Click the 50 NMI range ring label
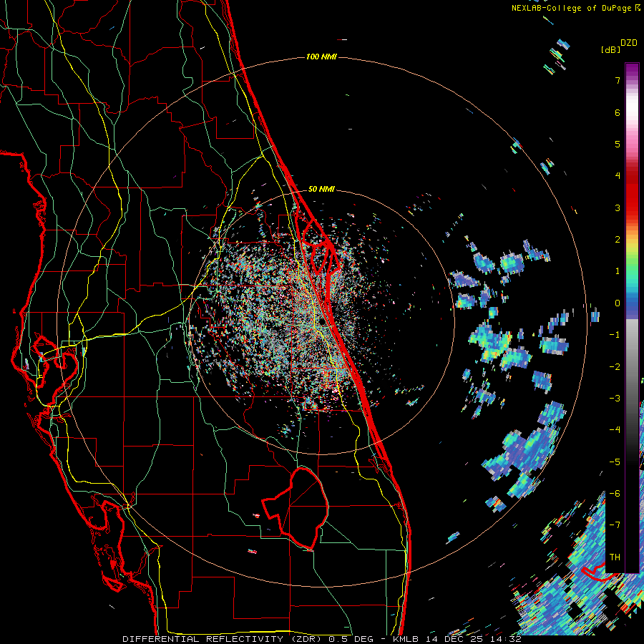644x644 pixels. 321,189
